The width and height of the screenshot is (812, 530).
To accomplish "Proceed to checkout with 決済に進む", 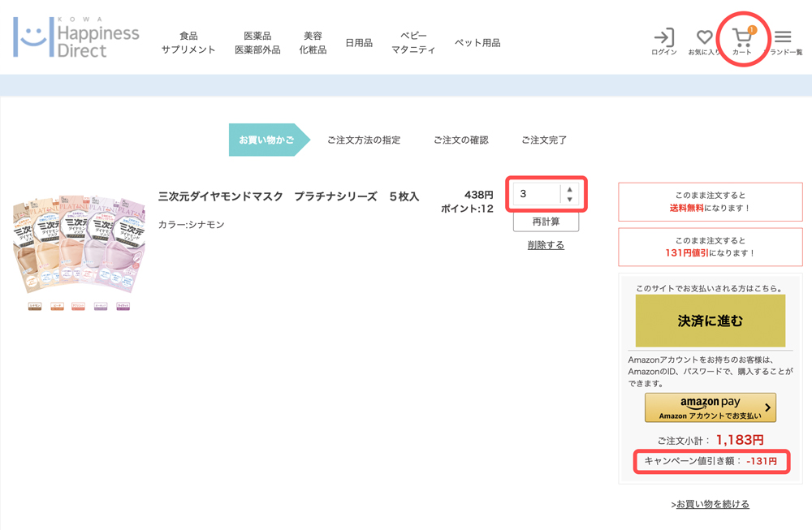I will (x=710, y=321).
